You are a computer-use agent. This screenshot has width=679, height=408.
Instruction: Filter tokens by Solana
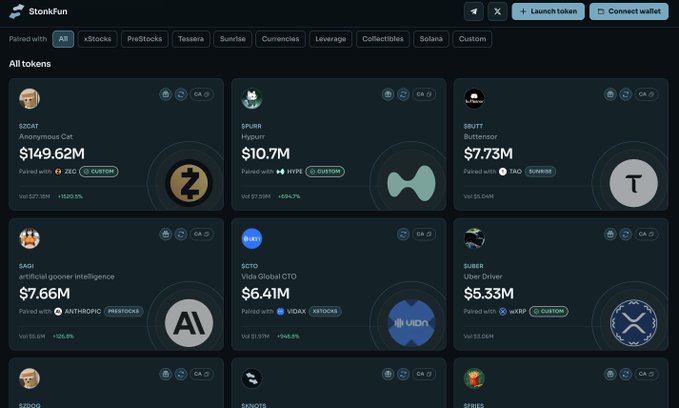point(431,39)
